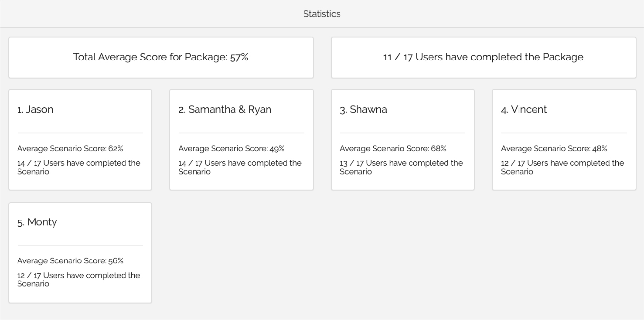Select Jason's 14 / 17 users completed text
Image resolution: width=644 pixels, height=320 pixels.
(78, 167)
